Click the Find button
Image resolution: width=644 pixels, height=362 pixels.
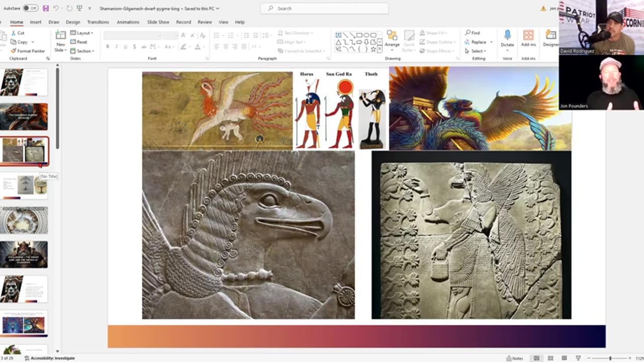[472, 33]
